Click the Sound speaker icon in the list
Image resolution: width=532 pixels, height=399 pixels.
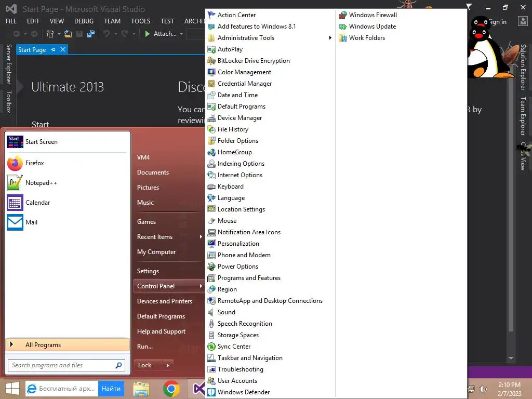tap(211, 312)
